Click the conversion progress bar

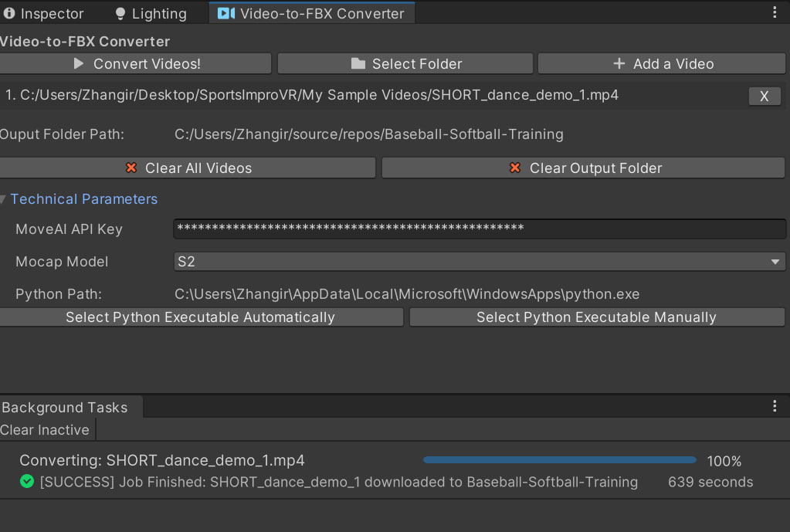[559, 461]
